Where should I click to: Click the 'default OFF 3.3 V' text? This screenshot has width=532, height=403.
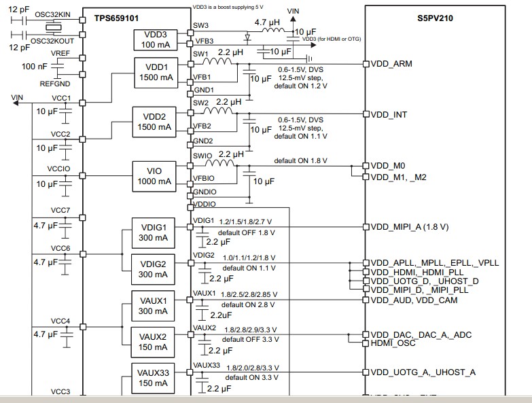[251, 340]
